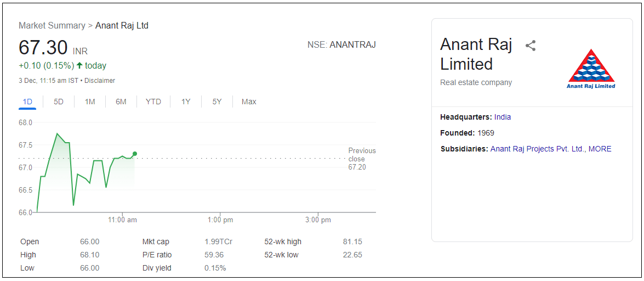Viewport: 644px width, 281px height.
Task: Open the Market Summary breadcrumb link
Action: click(52, 26)
